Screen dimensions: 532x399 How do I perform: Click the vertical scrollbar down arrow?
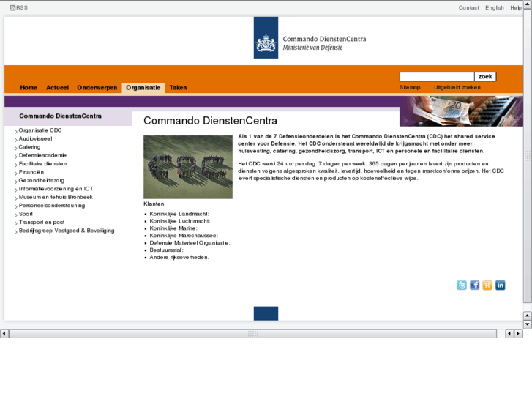point(528,324)
